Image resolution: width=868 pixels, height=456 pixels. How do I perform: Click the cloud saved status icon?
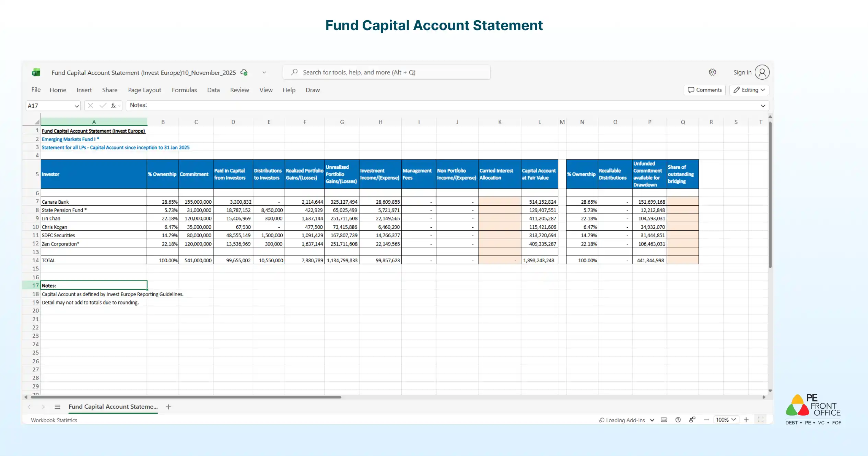coord(244,72)
